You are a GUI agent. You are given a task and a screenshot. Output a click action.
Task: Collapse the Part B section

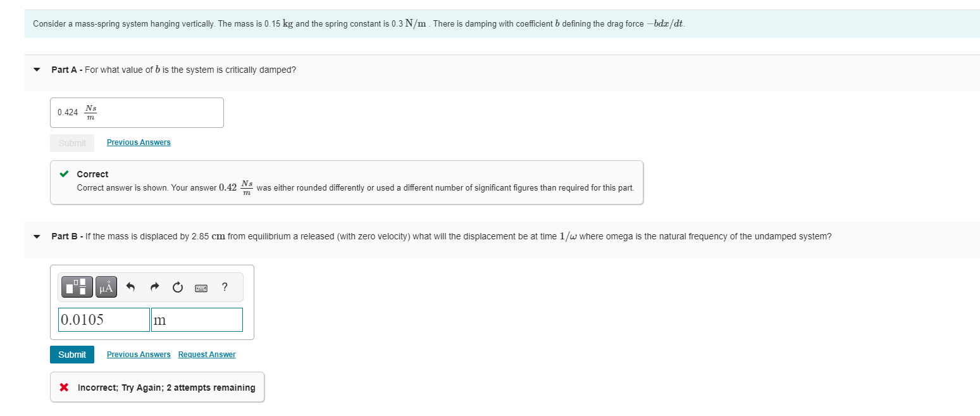click(x=36, y=236)
